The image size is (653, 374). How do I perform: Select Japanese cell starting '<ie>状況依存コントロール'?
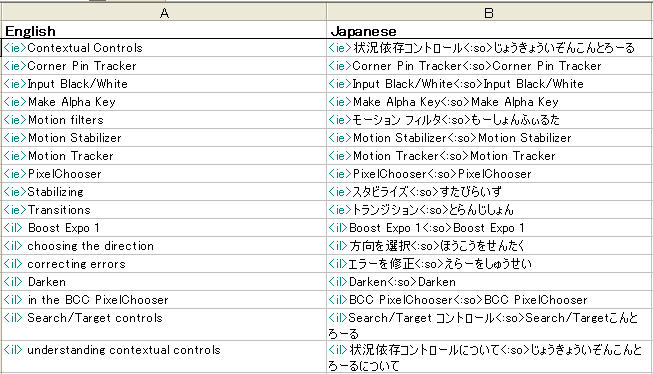489,48
